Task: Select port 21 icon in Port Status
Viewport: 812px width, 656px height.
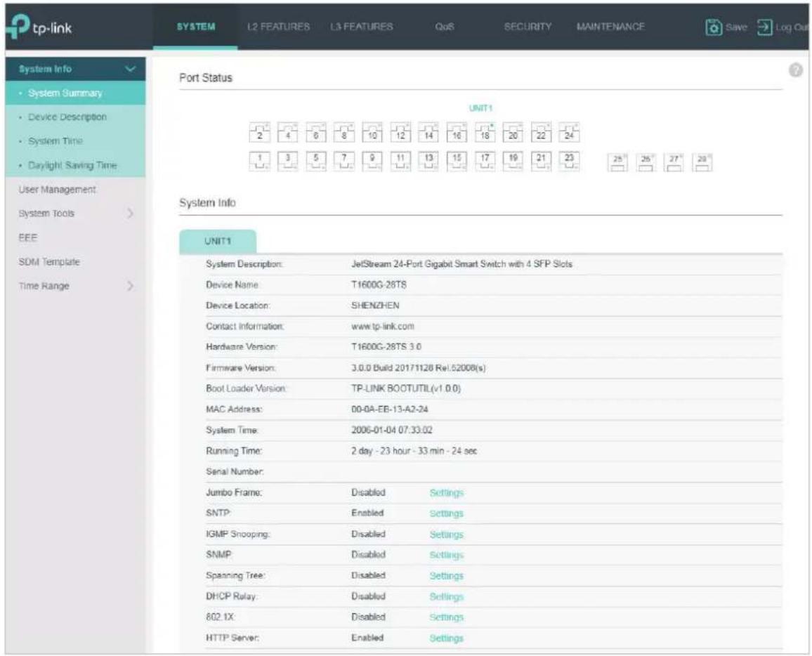Action: pos(541,161)
